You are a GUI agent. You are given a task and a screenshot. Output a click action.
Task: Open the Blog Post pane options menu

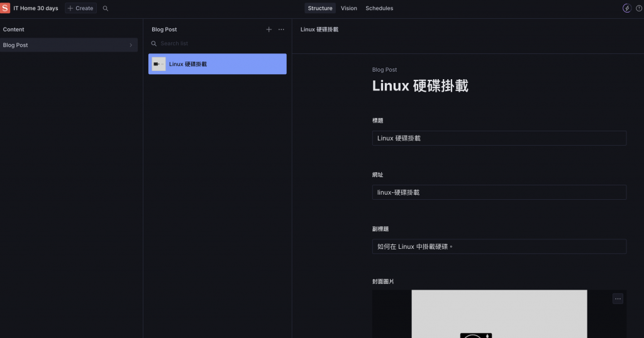[x=281, y=29]
